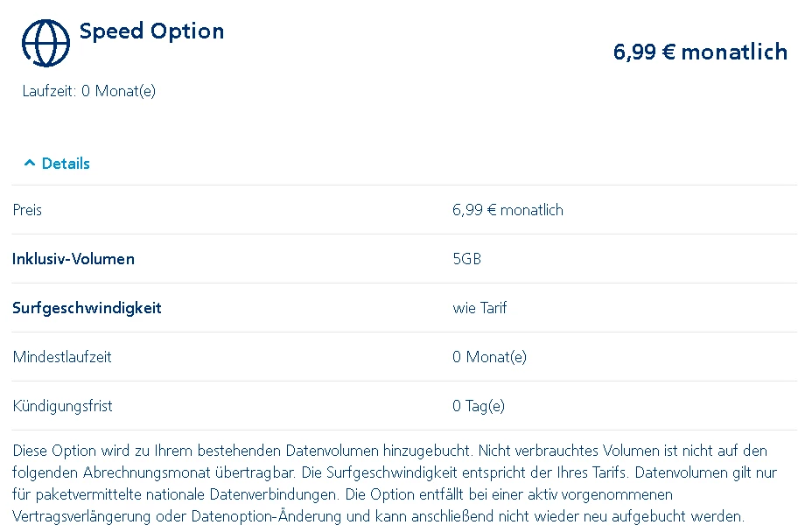The image size is (805, 532).
Task: Click the wie Tarif value
Action: coord(479,308)
